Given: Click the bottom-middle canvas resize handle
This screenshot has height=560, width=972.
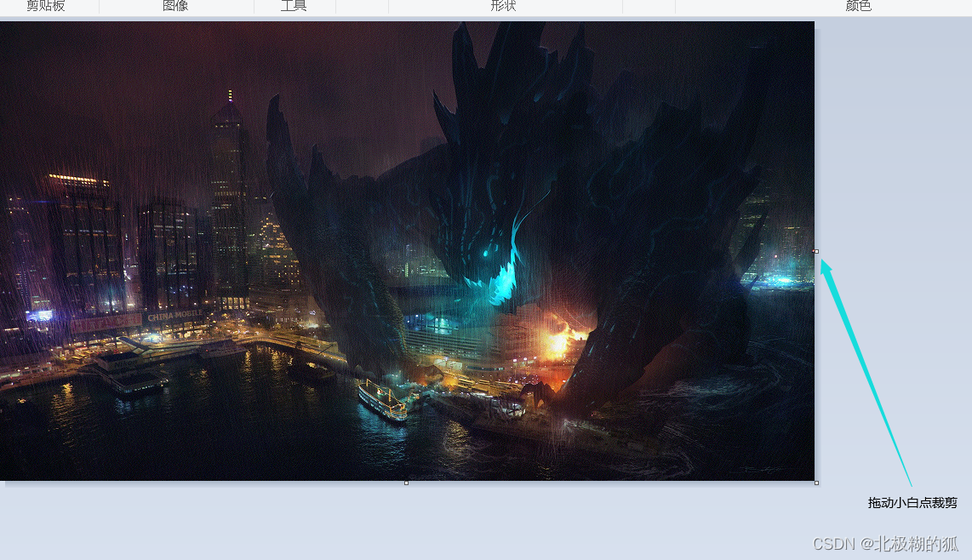Looking at the screenshot, I should [407, 483].
